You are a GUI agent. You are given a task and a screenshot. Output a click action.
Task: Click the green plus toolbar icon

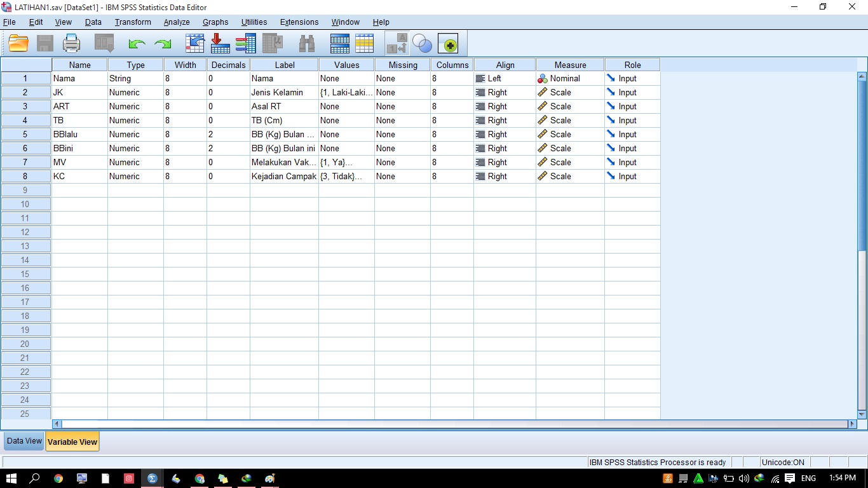(x=450, y=44)
